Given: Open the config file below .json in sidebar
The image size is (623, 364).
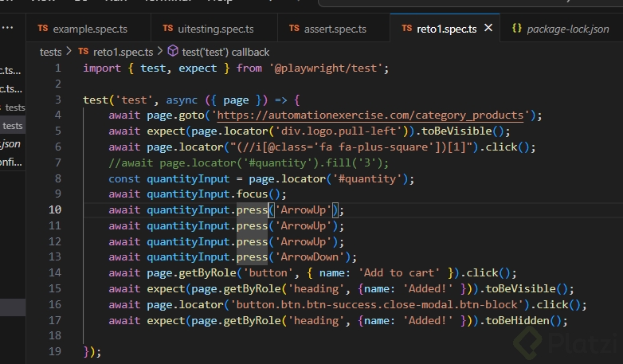Looking at the screenshot, I should coord(11,162).
